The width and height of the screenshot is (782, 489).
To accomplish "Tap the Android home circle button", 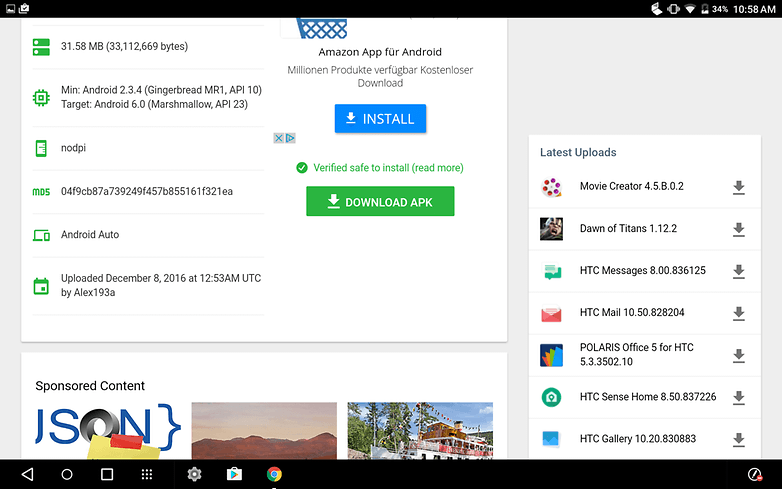I will [67, 474].
